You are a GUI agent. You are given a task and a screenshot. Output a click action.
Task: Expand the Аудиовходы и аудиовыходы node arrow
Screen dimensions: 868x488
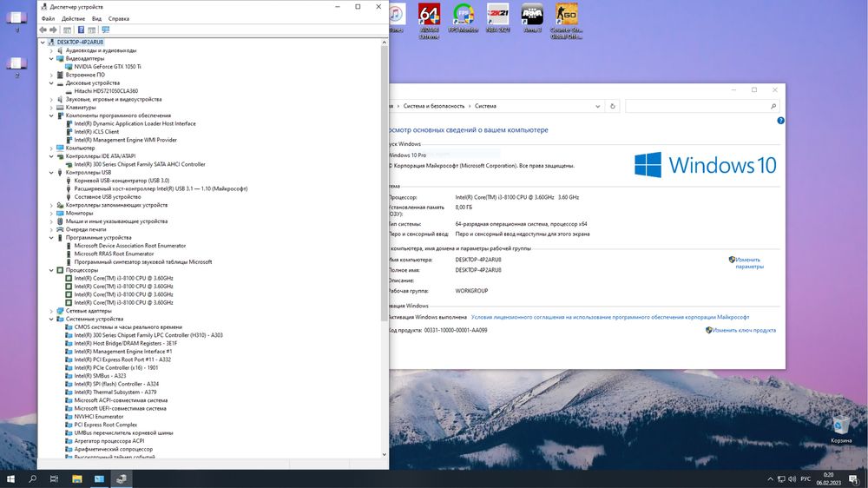[x=51, y=50]
